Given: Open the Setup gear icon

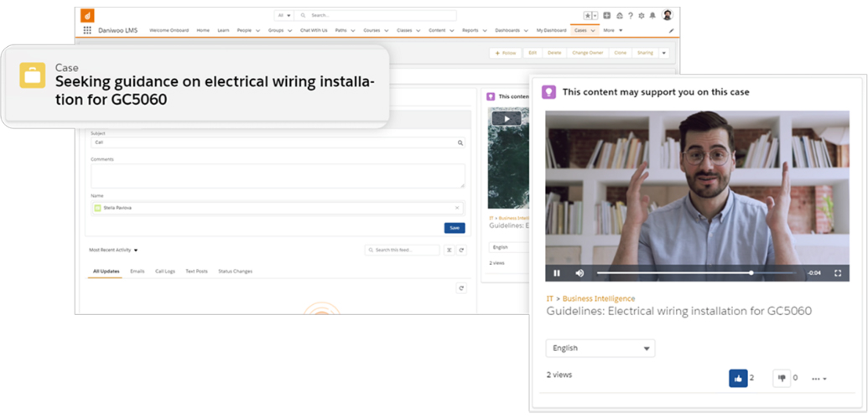Looking at the screenshot, I should click(x=642, y=16).
